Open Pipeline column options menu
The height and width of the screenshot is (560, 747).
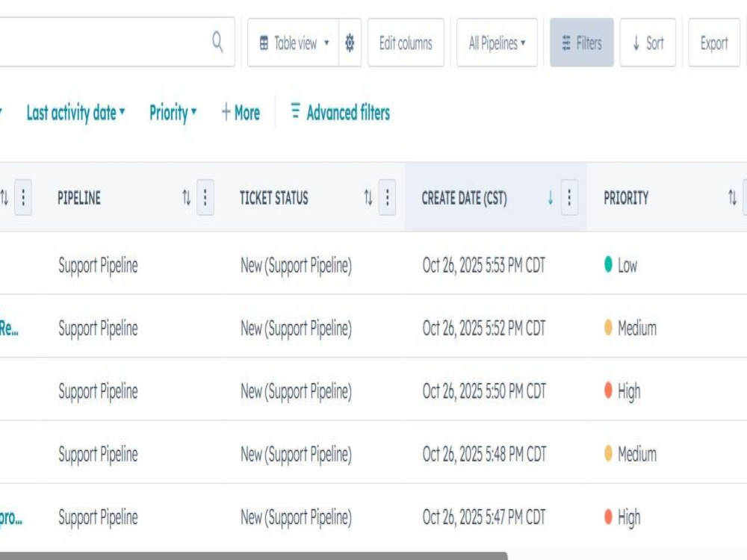coord(205,197)
